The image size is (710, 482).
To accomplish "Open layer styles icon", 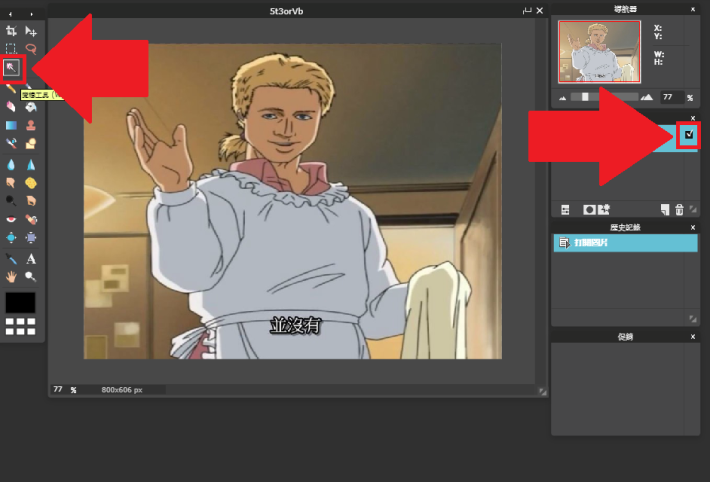I will pyautogui.click(x=604, y=210).
